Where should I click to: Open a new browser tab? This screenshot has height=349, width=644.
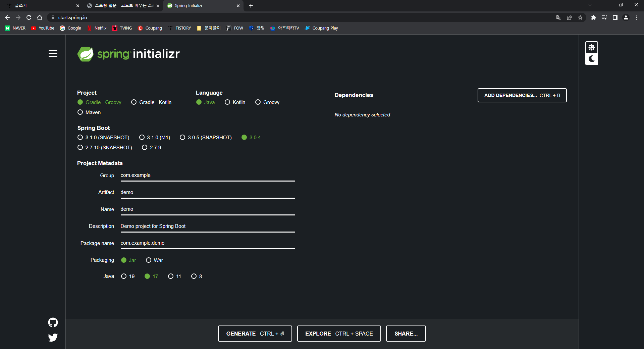tap(251, 6)
